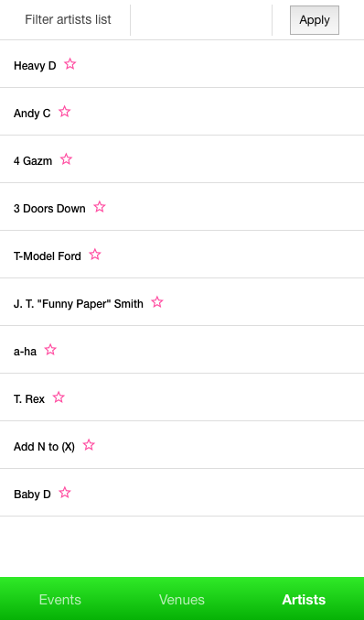Star the artist Add N to (X)

[89, 445]
